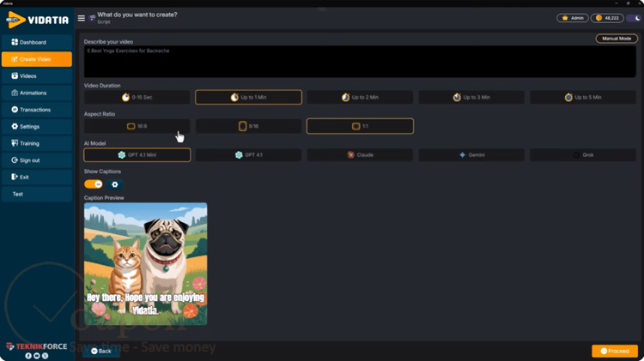Switch to Manual Mode
The height and width of the screenshot is (361, 644).
click(x=617, y=39)
